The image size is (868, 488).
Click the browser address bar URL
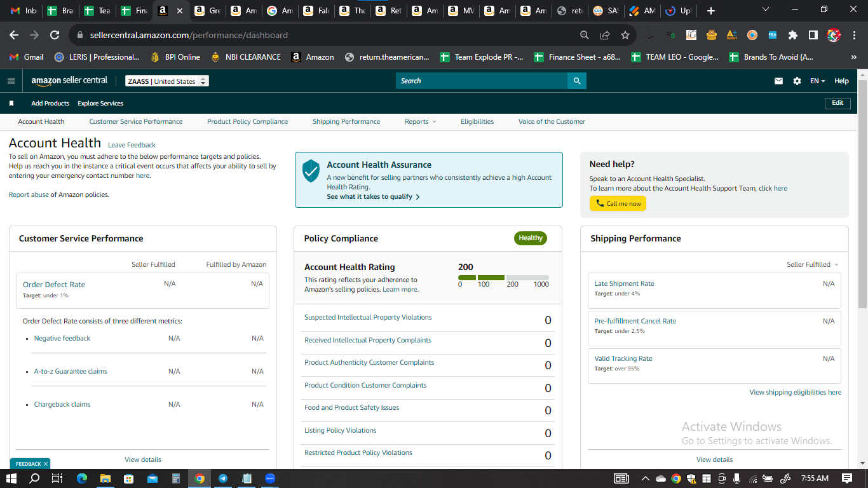(189, 35)
